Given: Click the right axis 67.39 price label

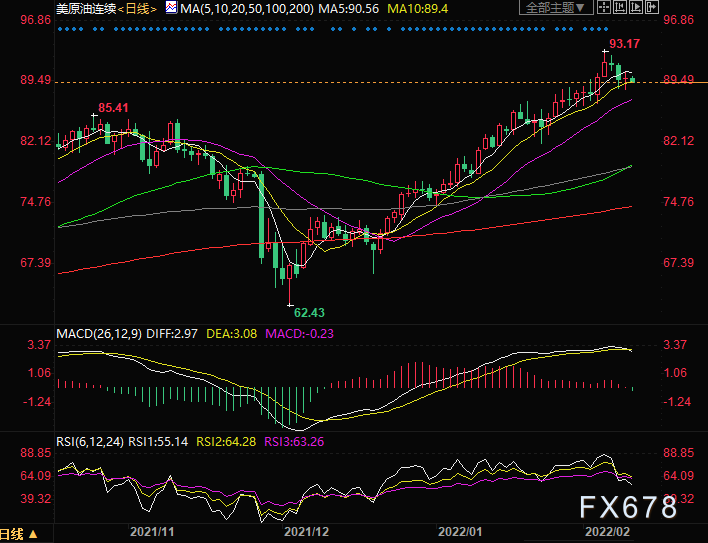Looking at the screenshot, I should tap(678, 263).
